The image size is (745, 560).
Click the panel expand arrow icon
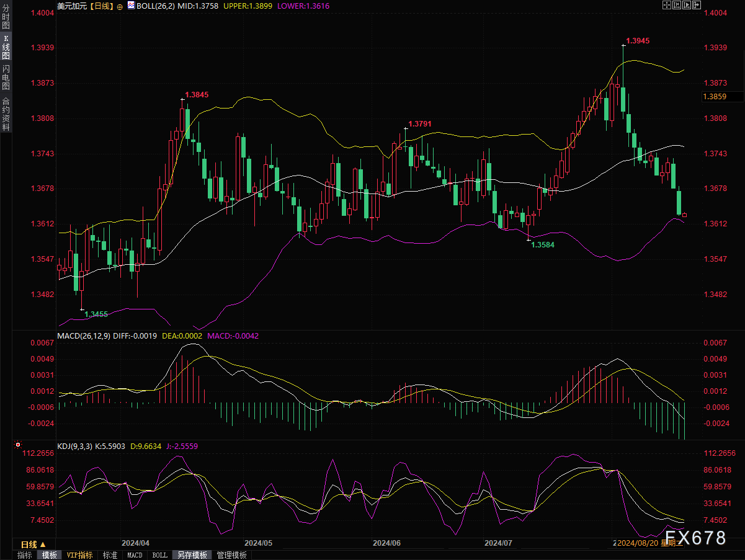tap(697, 6)
